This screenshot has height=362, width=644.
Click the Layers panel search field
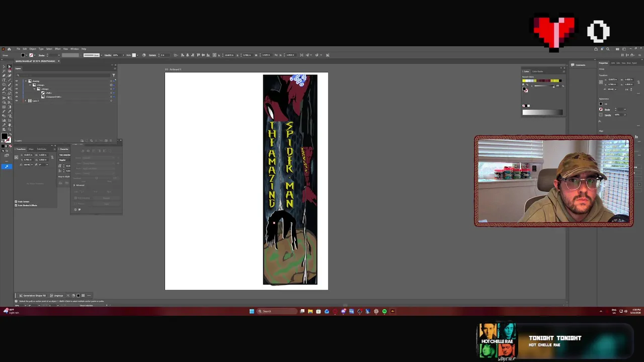63,75
